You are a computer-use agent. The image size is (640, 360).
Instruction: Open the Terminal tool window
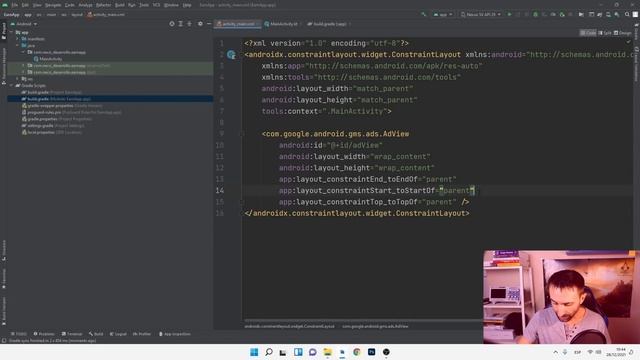pyautogui.click(x=72, y=334)
